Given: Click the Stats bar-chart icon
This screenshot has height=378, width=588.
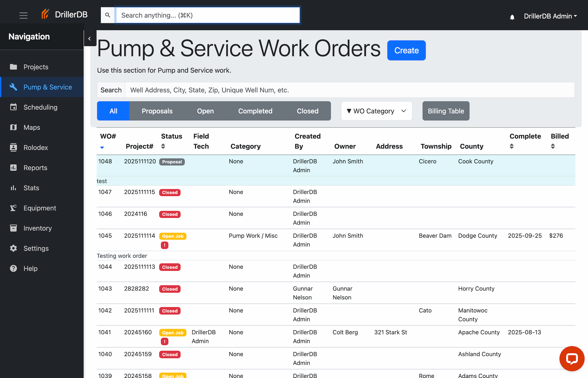Looking at the screenshot, I should coord(13,188).
